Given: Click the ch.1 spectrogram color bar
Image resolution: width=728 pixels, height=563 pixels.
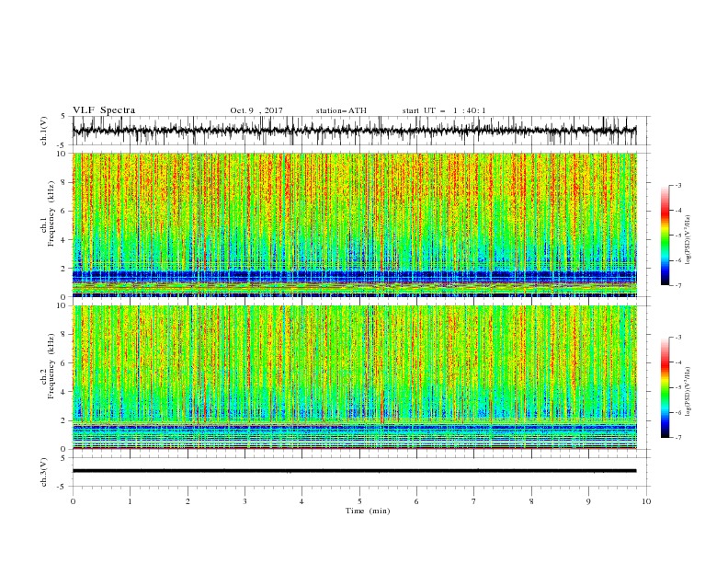Looking at the screenshot, I should (665, 236).
